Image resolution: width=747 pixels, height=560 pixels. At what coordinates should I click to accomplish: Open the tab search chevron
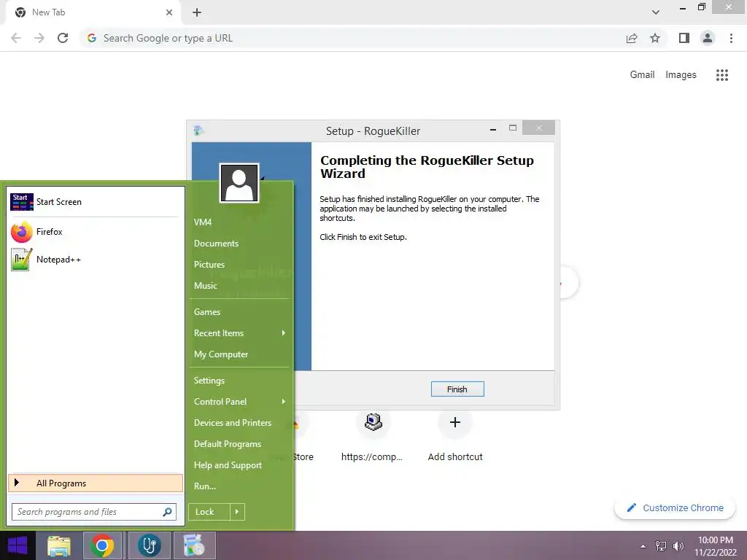[x=656, y=12]
